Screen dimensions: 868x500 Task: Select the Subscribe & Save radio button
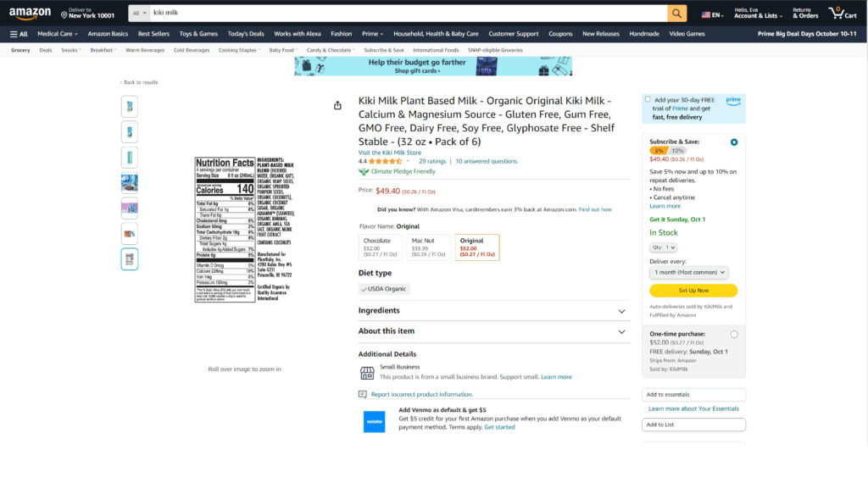734,142
